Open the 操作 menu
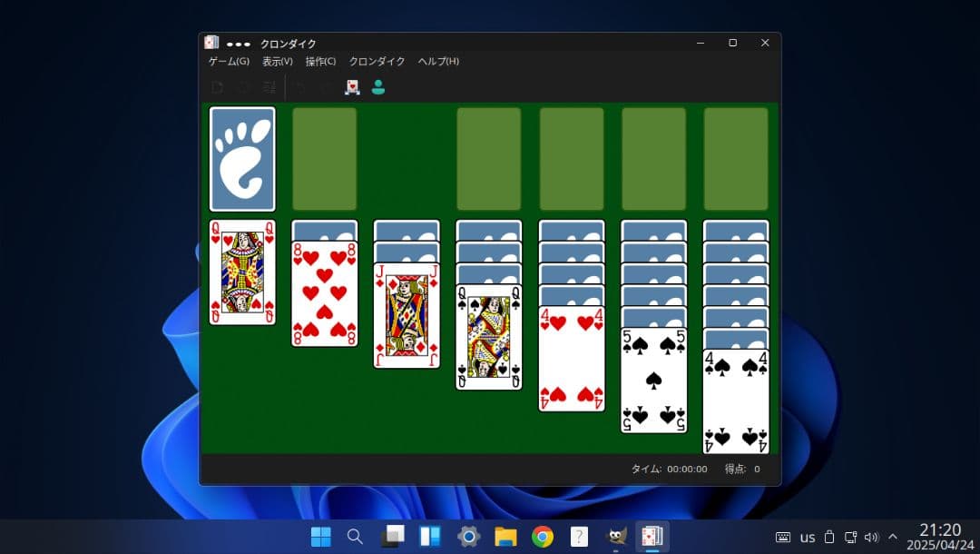The width and height of the screenshot is (980, 554). tap(319, 61)
